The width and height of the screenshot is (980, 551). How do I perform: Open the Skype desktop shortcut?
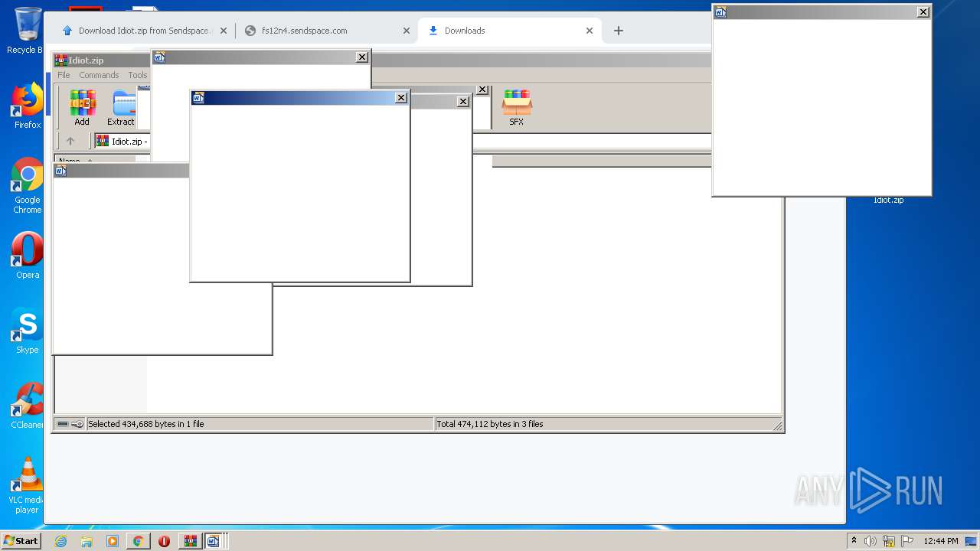pyautogui.click(x=28, y=330)
